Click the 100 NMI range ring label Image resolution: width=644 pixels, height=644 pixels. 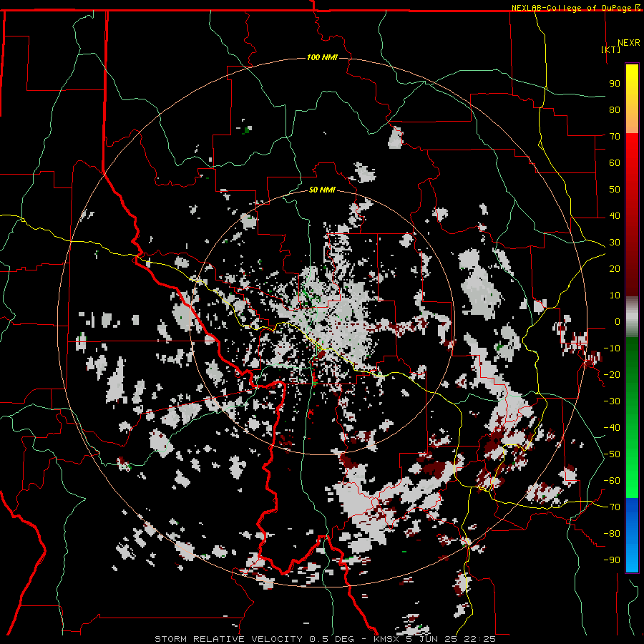click(322, 57)
